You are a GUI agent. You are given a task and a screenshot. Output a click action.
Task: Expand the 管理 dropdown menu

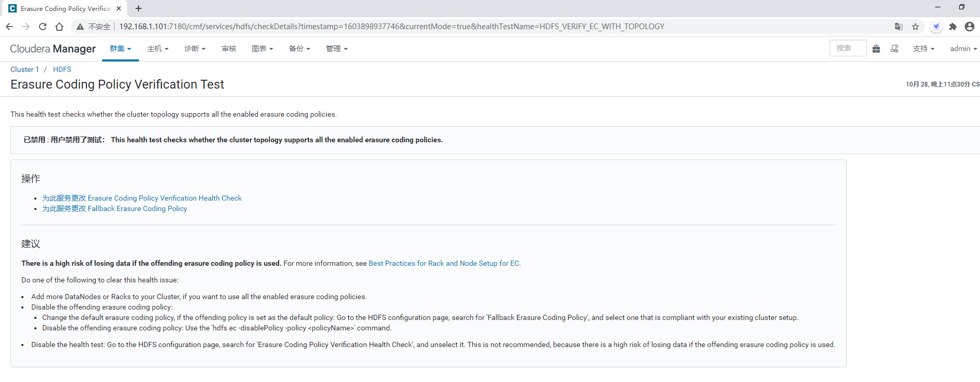pos(337,48)
